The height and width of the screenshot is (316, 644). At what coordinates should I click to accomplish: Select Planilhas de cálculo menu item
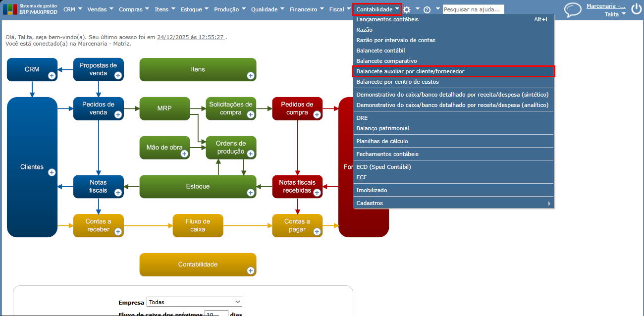tap(453, 141)
